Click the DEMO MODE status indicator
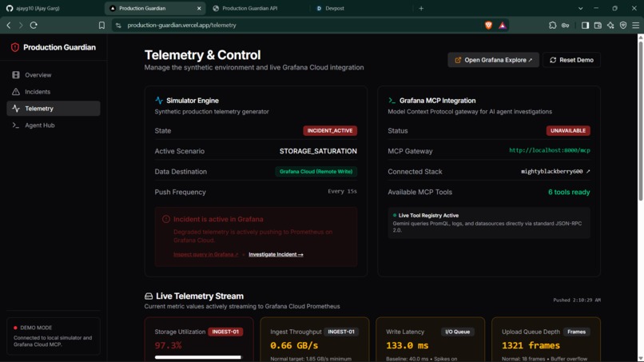This screenshot has height=362, width=644. [x=33, y=328]
